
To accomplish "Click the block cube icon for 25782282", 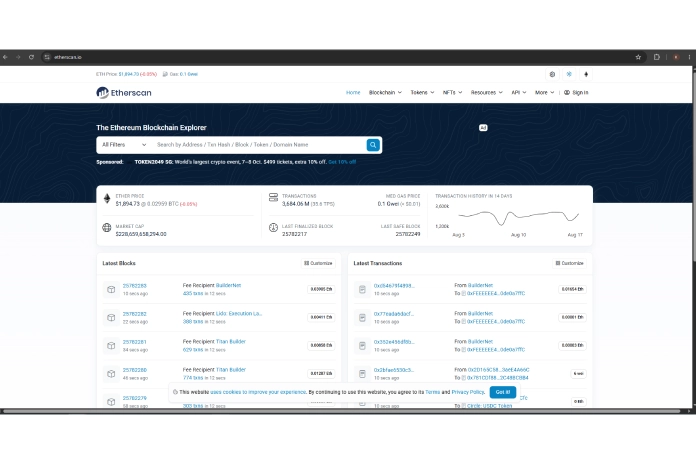I will click(x=111, y=317).
